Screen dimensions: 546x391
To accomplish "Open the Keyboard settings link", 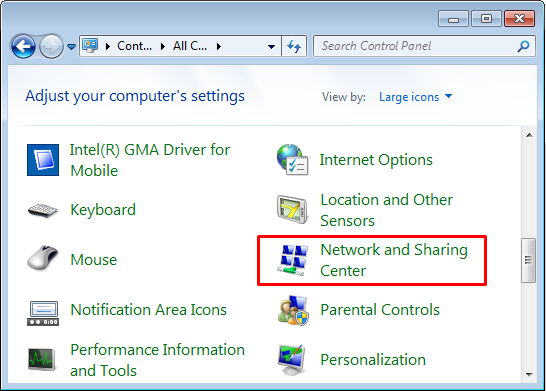I will (x=103, y=210).
